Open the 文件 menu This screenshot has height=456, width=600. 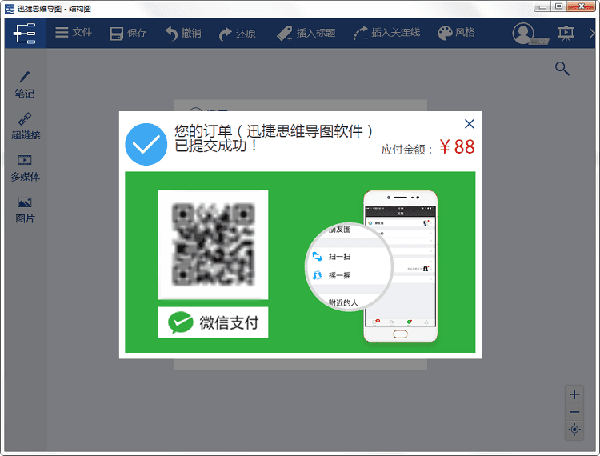[x=73, y=33]
